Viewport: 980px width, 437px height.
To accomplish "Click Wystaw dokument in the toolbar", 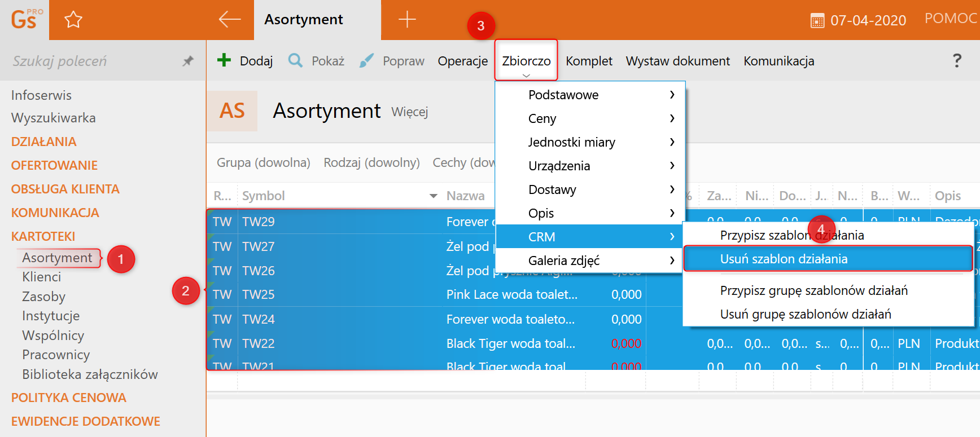I will [x=677, y=61].
